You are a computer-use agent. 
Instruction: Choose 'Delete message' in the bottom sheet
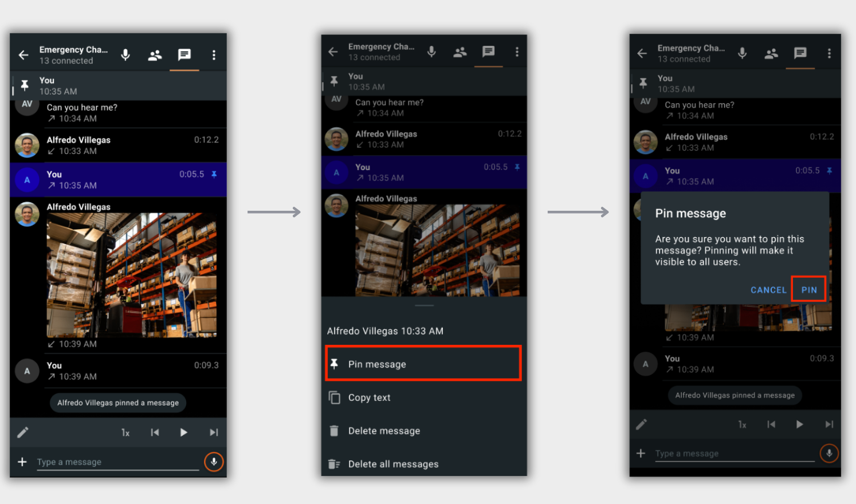tap(423, 431)
